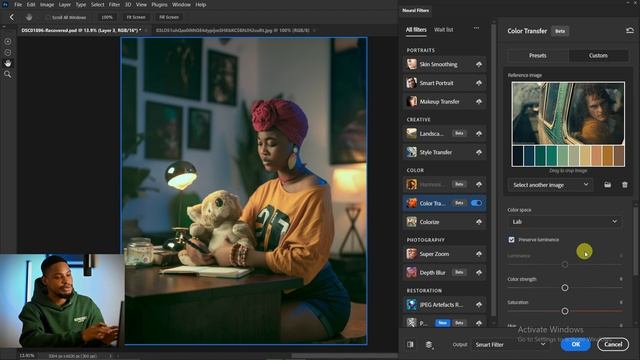Select the zoom out tool

click(x=7, y=52)
